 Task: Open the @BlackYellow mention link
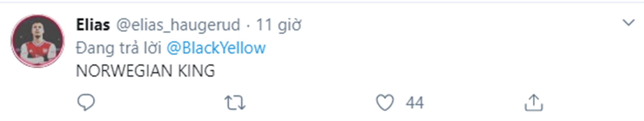point(216,48)
